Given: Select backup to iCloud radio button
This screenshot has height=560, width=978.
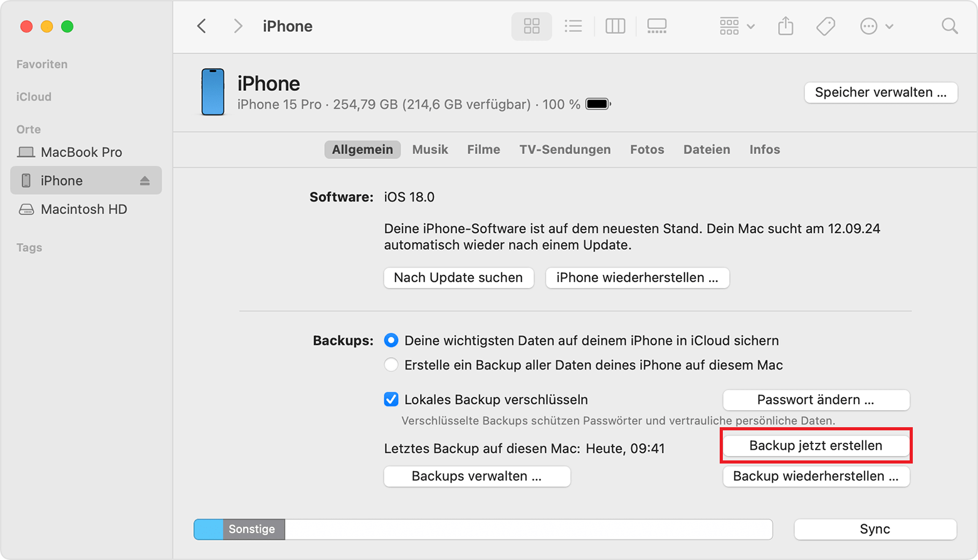Looking at the screenshot, I should click(x=391, y=340).
